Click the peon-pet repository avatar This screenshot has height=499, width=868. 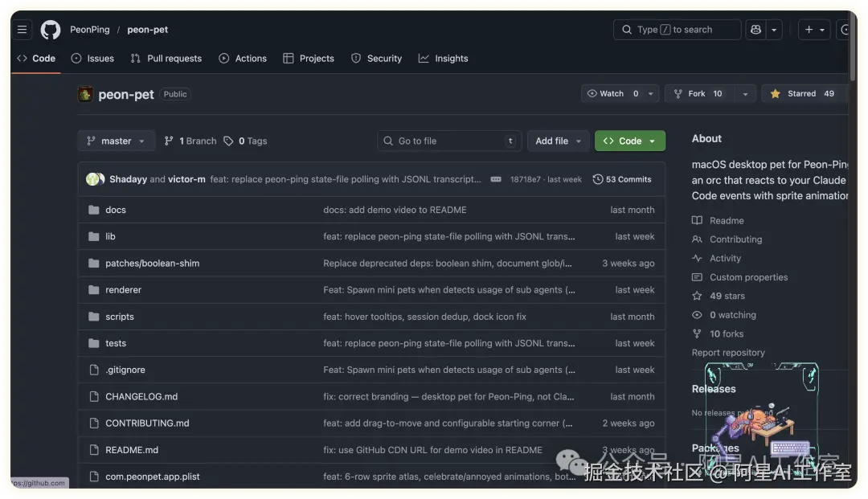click(85, 94)
